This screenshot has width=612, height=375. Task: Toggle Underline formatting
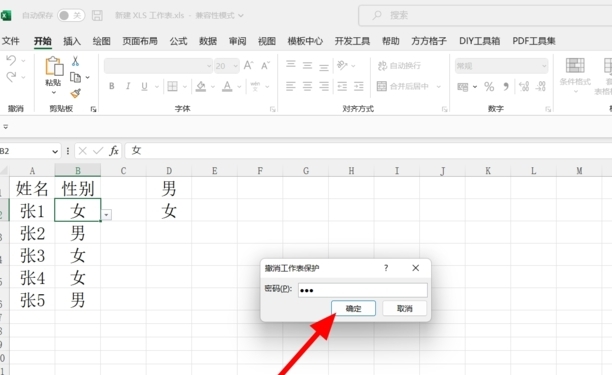click(x=144, y=86)
